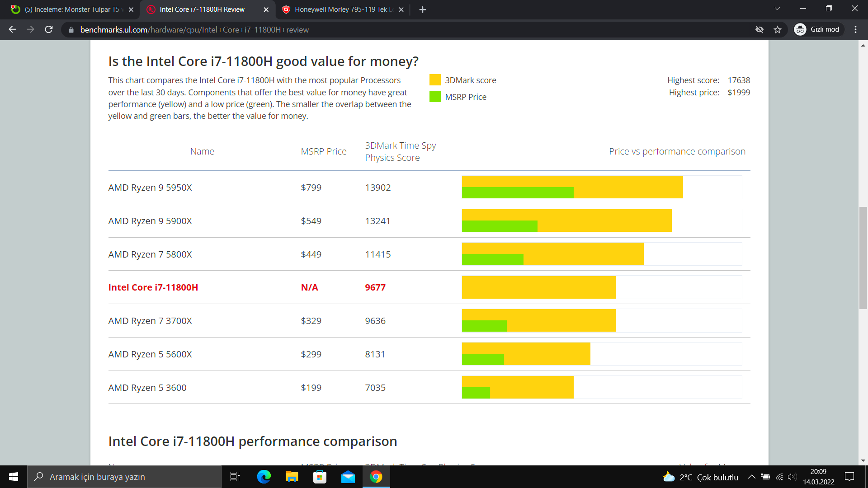Open a new browser tab

[x=422, y=9]
